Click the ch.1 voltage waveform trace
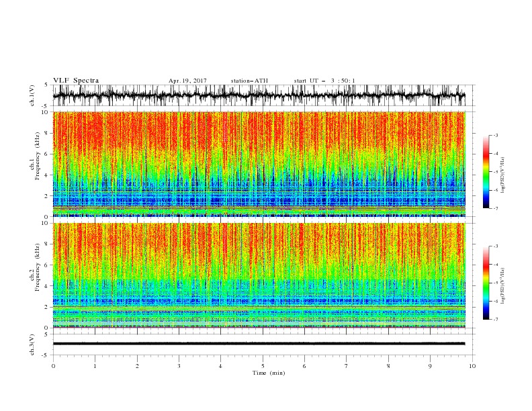Viewport: 532px width, 411px height. click(259, 95)
